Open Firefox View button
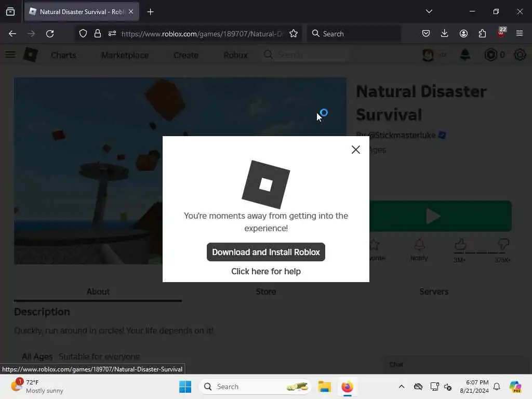 [10, 12]
